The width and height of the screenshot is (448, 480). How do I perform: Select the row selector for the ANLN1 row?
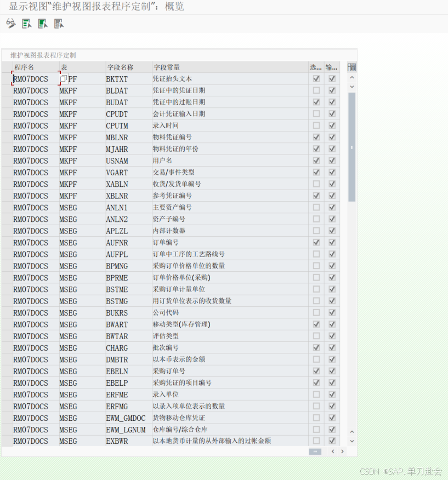(7, 208)
